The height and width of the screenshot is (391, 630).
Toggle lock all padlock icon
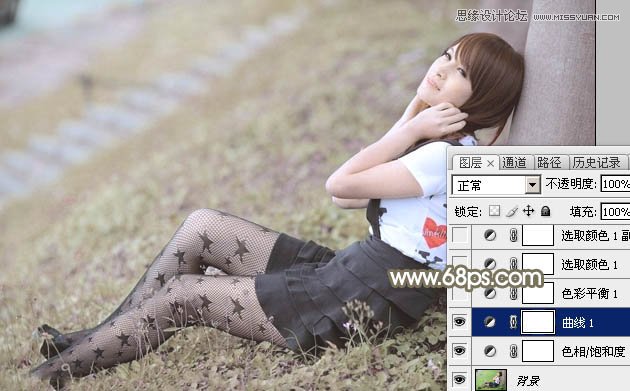[x=545, y=211]
